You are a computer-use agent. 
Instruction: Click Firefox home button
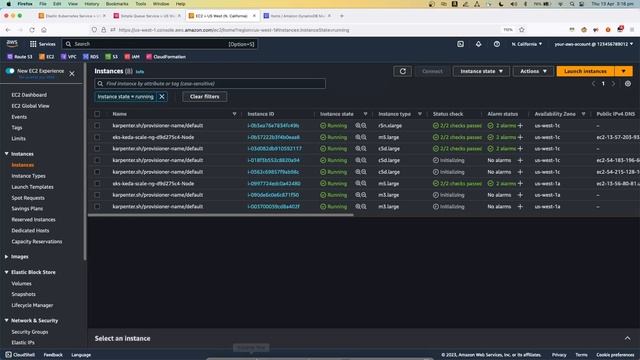pos(44,30)
